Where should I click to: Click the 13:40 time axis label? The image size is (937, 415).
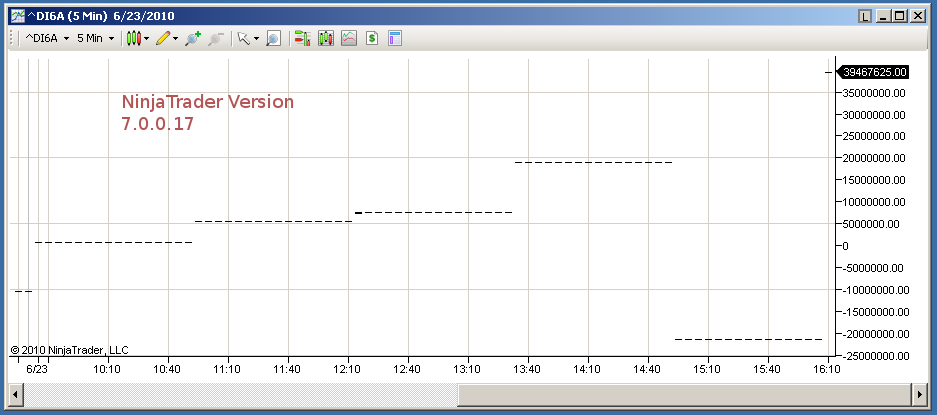tap(526, 369)
